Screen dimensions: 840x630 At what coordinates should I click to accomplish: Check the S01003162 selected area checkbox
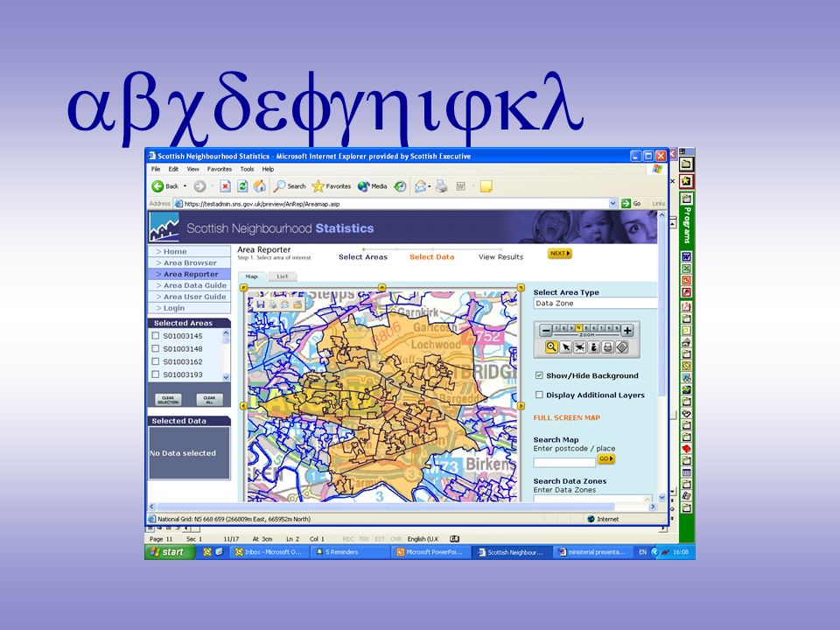pos(156,361)
